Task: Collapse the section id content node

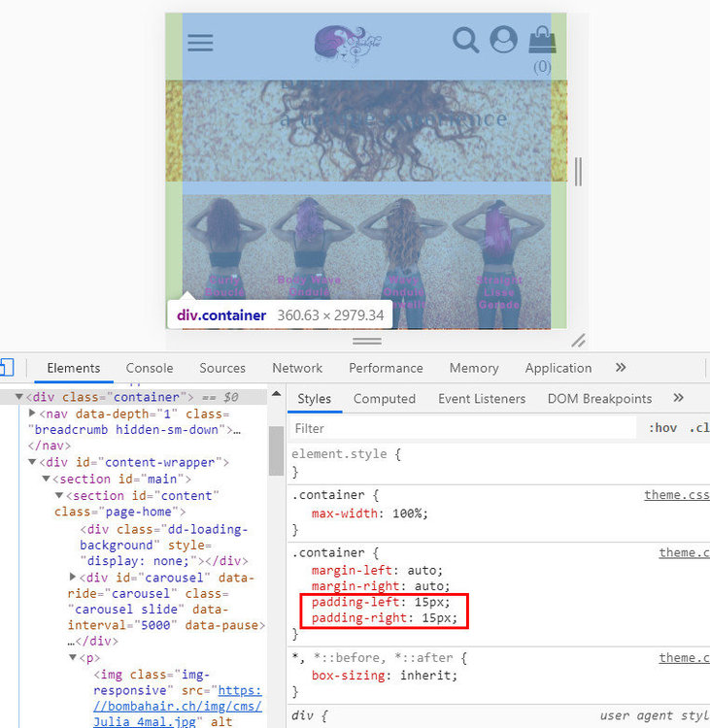Action: (59, 495)
